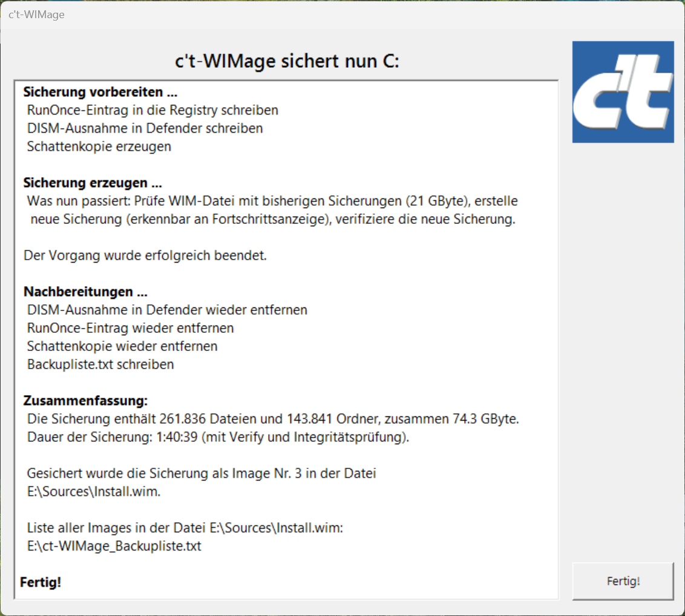Click the c't-WIMage window title text
Viewport: 685px width, 616px height.
[x=36, y=15]
